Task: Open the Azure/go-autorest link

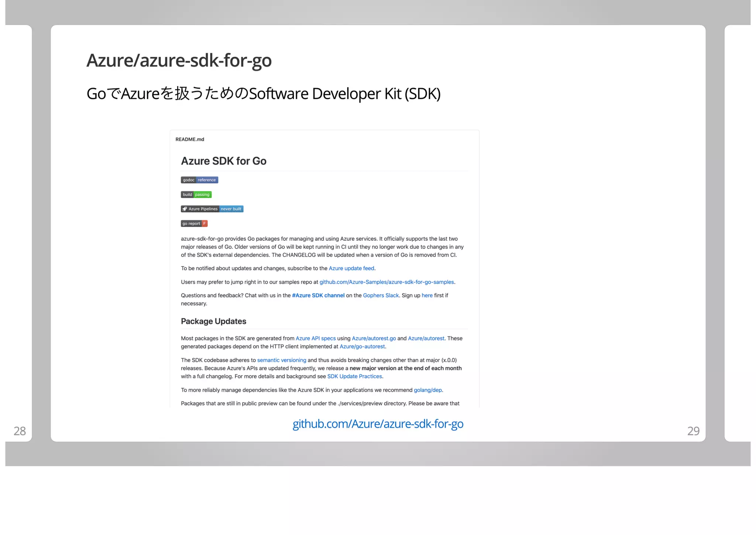Action: click(362, 347)
